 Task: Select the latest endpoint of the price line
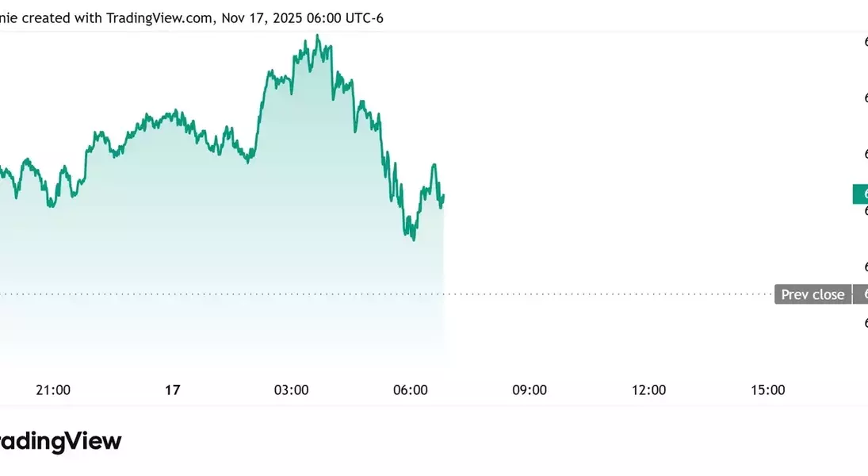pos(444,195)
